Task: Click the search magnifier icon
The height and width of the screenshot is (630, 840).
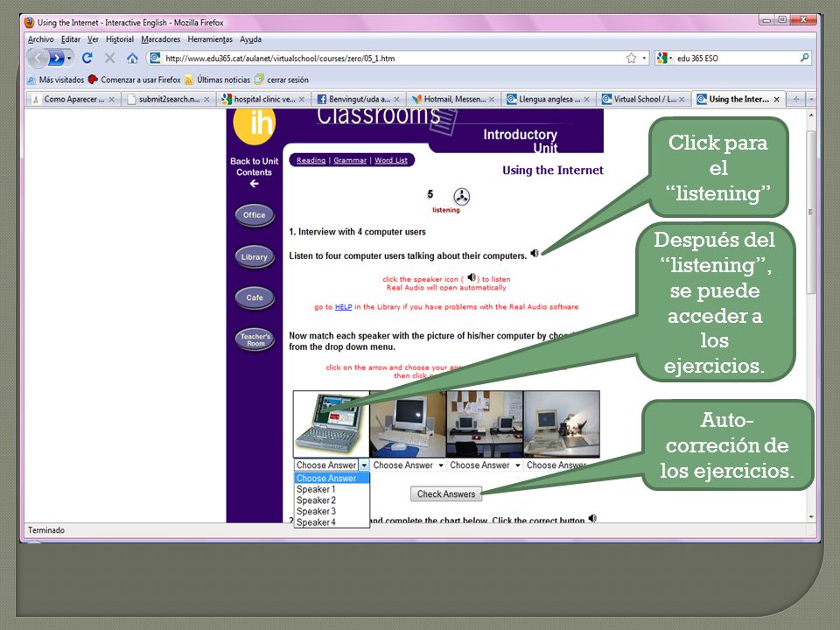Action: [x=805, y=58]
